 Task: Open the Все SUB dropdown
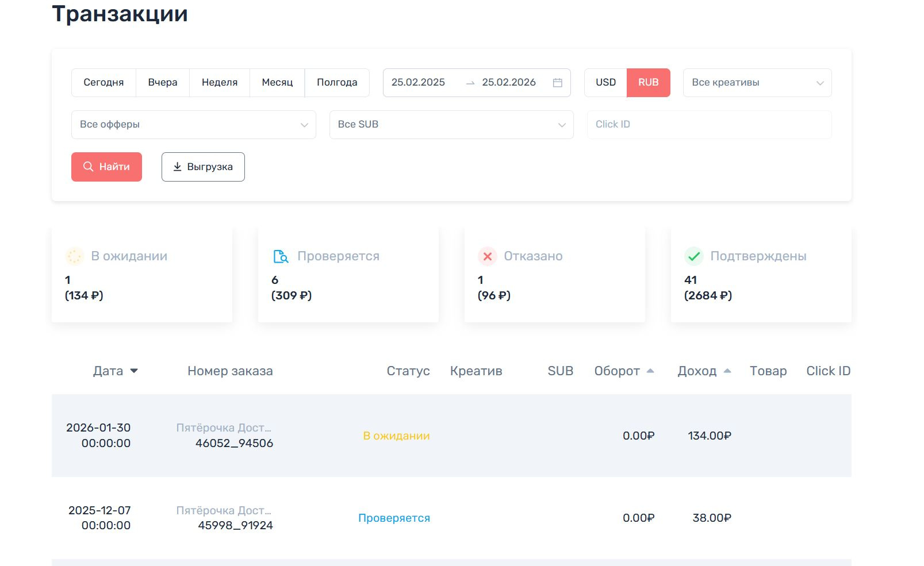tap(451, 125)
